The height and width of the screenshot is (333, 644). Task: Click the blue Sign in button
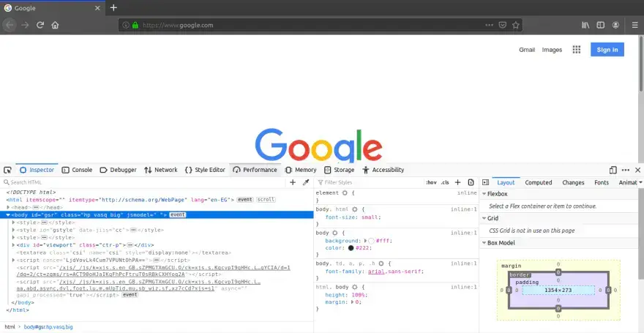point(607,50)
